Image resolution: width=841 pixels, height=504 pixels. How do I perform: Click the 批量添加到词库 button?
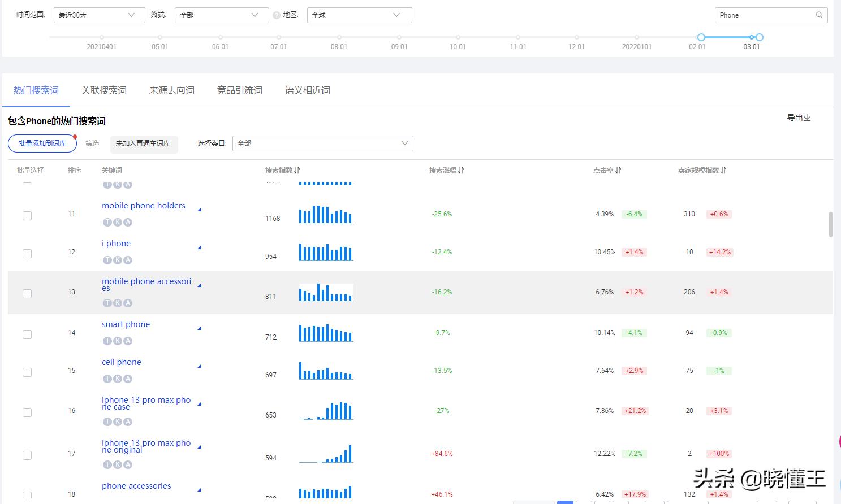[42, 144]
